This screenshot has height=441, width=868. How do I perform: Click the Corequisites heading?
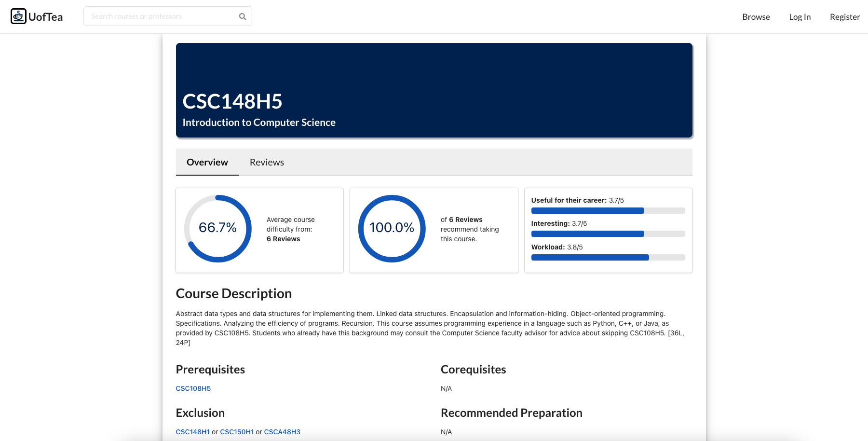click(x=474, y=370)
